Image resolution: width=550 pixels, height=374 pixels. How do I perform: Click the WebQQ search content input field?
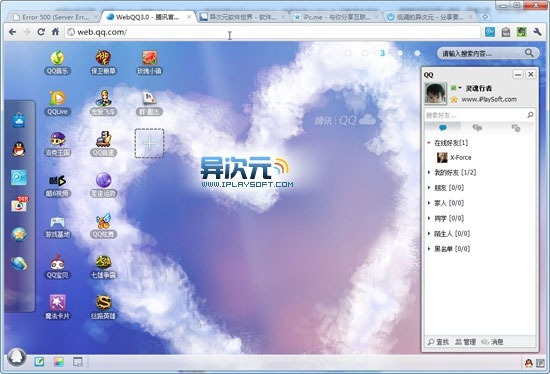(481, 53)
